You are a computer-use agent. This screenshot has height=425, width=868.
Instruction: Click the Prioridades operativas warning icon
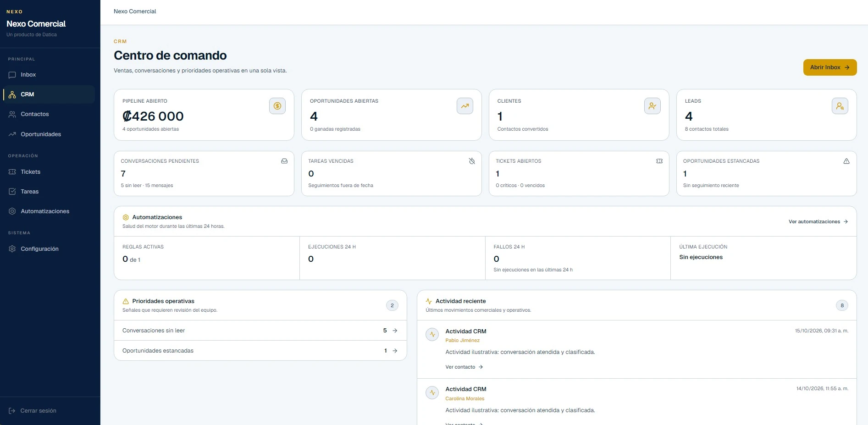126,301
